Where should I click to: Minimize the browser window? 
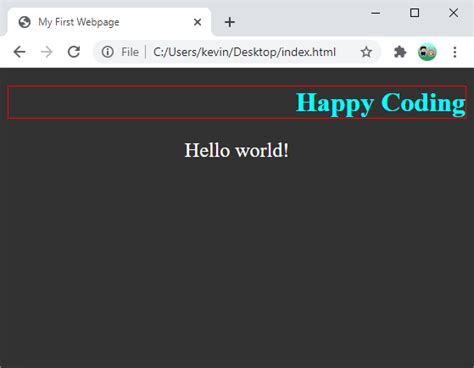point(376,13)
